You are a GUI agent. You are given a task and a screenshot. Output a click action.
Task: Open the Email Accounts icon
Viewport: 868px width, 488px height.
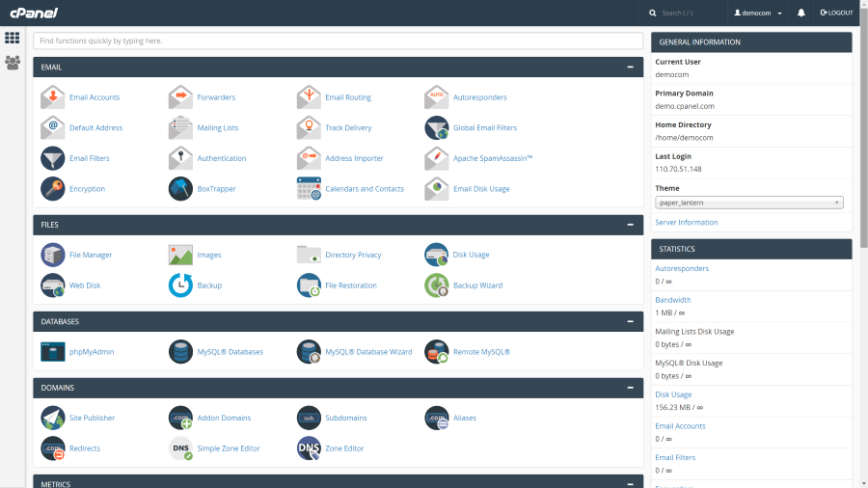pyautogui.click(x=53, y=97)
